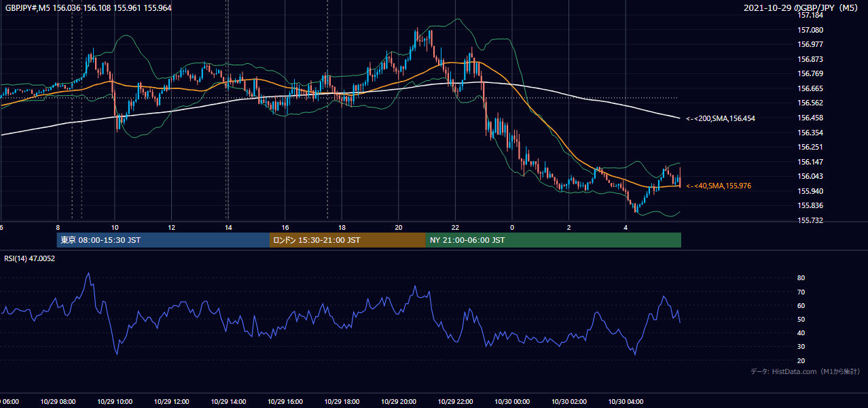Select the NY 21:00-06:00 JST session bar
Image resolution: width=868 pixels, height=408 pixels.
point(554,240)
